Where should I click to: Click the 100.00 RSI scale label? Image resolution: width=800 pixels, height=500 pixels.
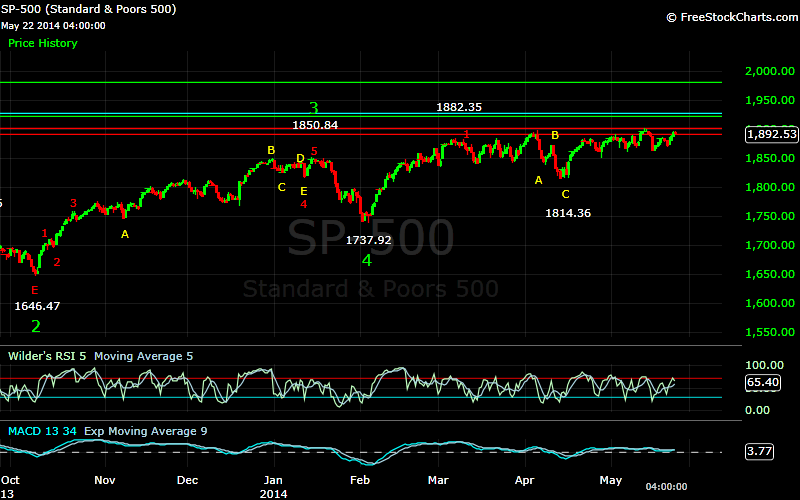pos(764,365)
